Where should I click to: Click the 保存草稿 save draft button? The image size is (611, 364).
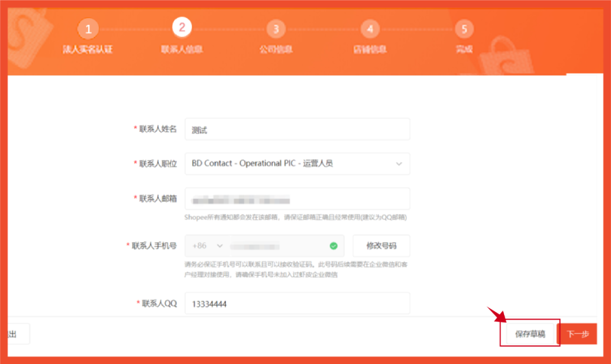(x=529, y=333)
